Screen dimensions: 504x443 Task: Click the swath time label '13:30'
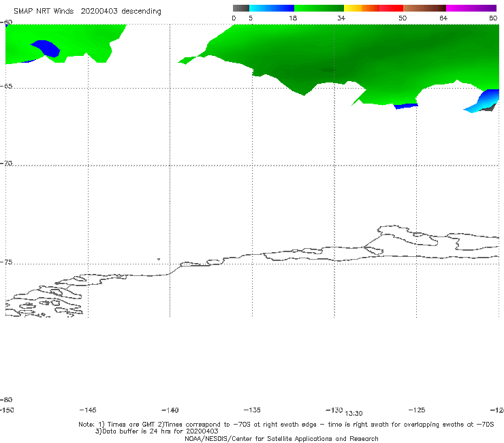tap(354, 414)
